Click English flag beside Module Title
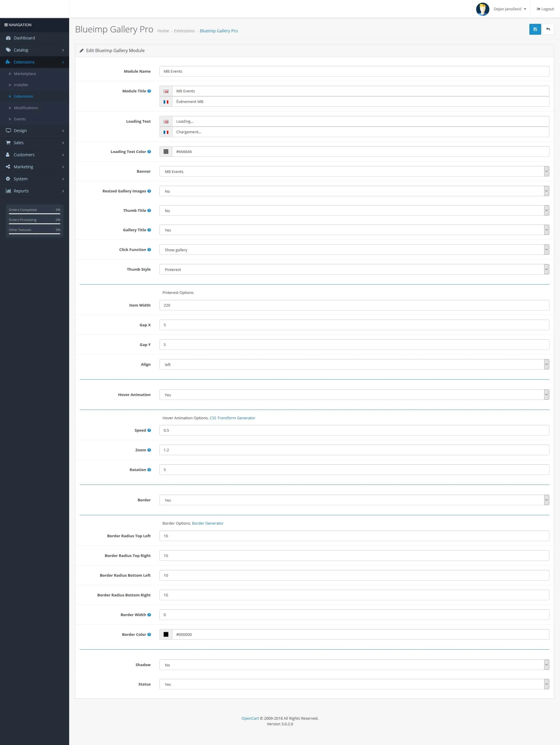The height and width of the screenshot is (745, 560). click(166, 91)
